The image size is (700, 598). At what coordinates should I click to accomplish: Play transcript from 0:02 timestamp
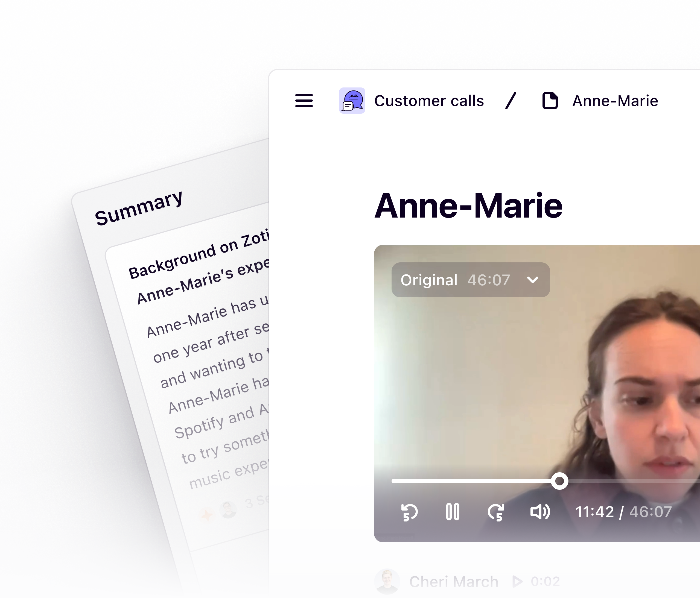point(536,581)
